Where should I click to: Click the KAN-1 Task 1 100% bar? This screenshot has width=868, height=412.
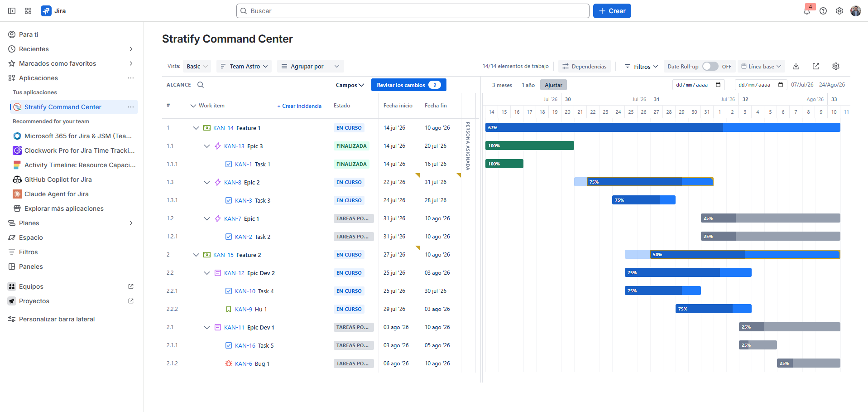(504, 164)
